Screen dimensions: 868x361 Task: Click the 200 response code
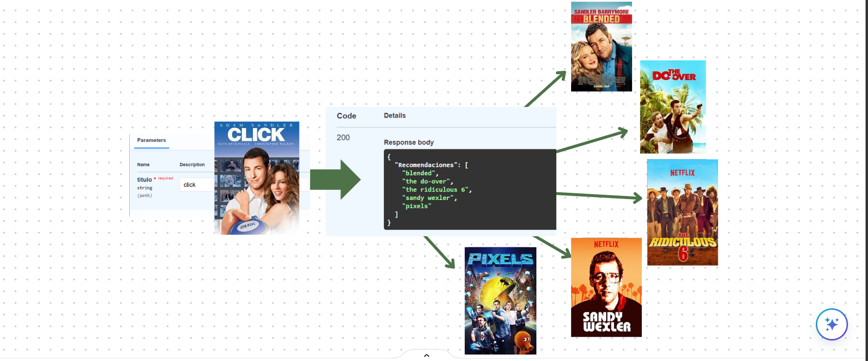(343, 138)
